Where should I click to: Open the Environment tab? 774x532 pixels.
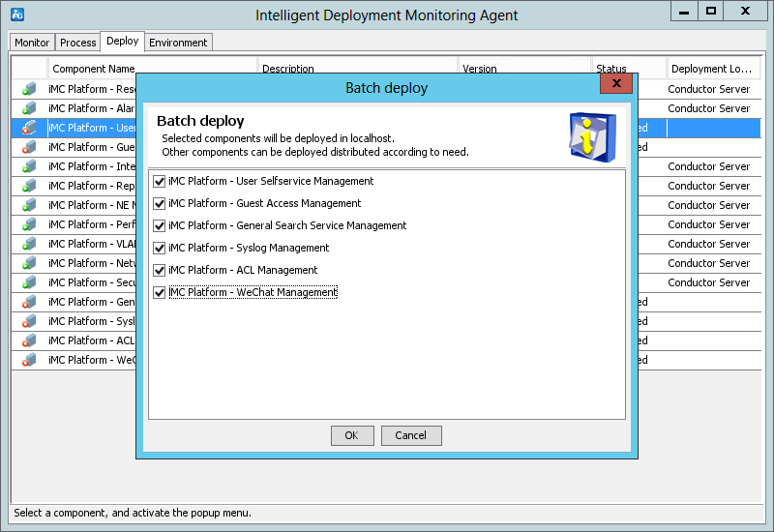tap(178, 43)
